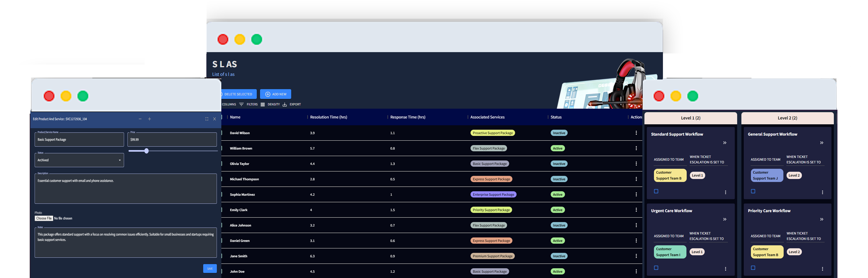Image resolution: width=868 pixels, height=278 pixels.
Task: Click 'Priority Support Package' tag in Emily Clark row
Action: [491, 210]
